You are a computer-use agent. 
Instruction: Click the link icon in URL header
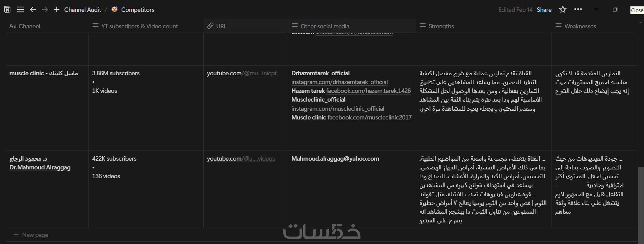[210, 26]
